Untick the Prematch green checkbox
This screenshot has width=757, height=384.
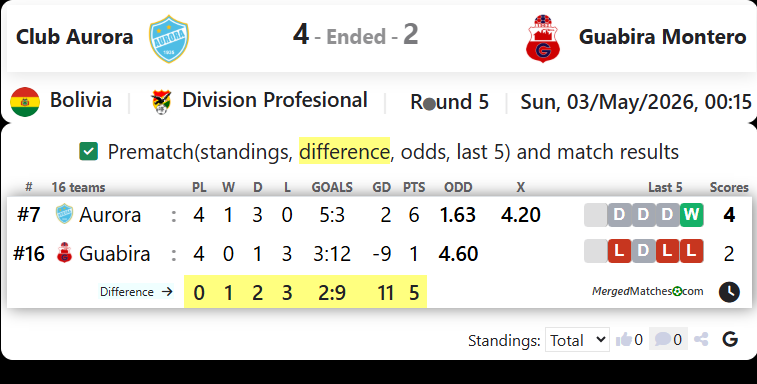tap(88, 151)
